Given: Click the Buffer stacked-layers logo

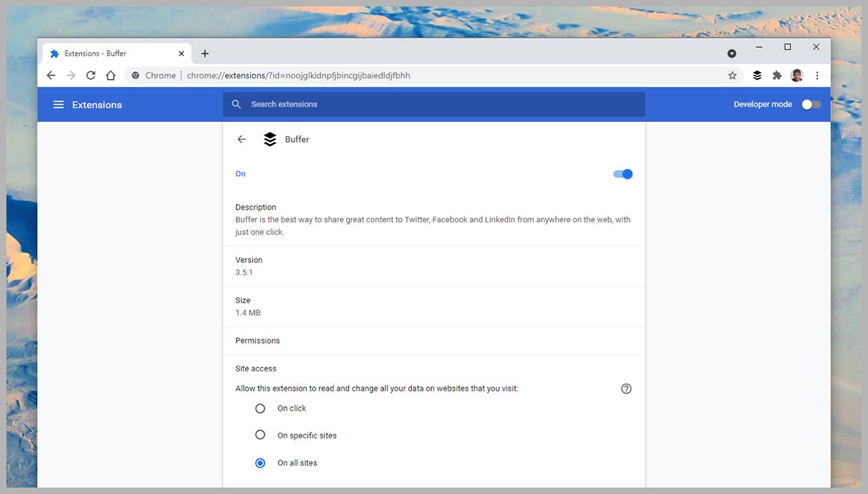Looking at the screenshot, I should 269,140.
